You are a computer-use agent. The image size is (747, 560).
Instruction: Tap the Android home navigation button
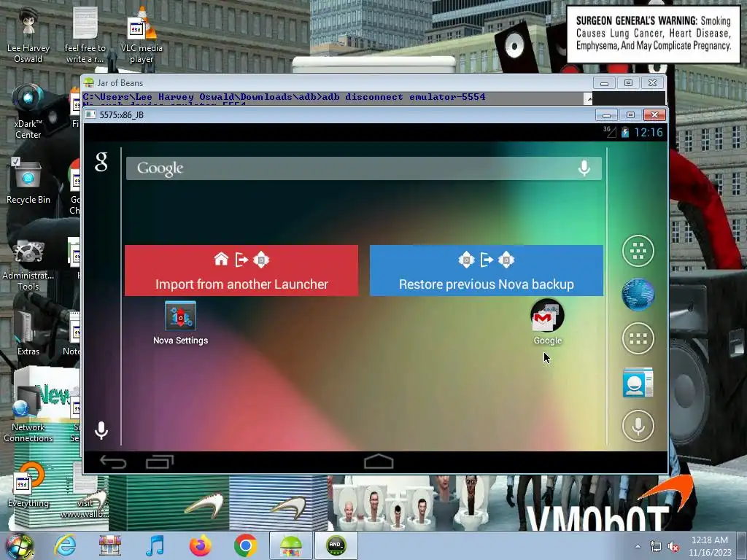[379, 462]
